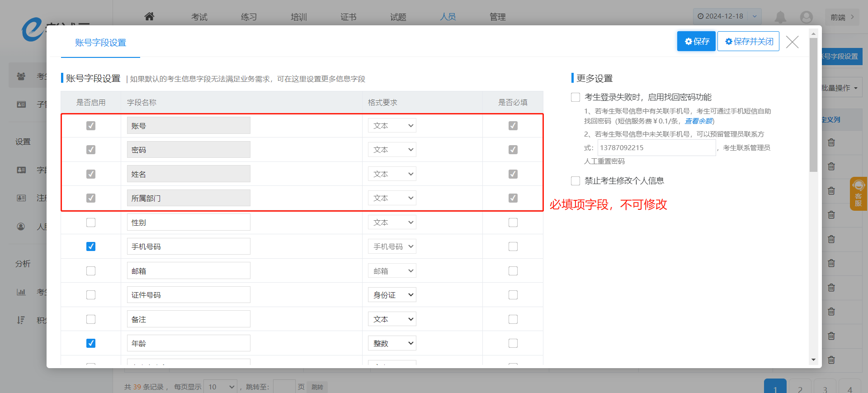Expand the format dropdown for 备注
The height and width of the screenshot is (393, 868).
392,319
